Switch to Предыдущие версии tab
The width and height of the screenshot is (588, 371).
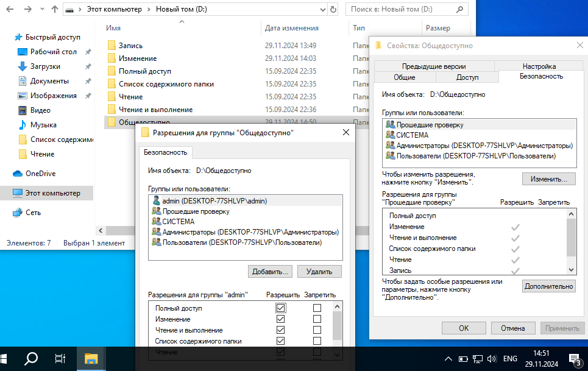pos(434,66)
